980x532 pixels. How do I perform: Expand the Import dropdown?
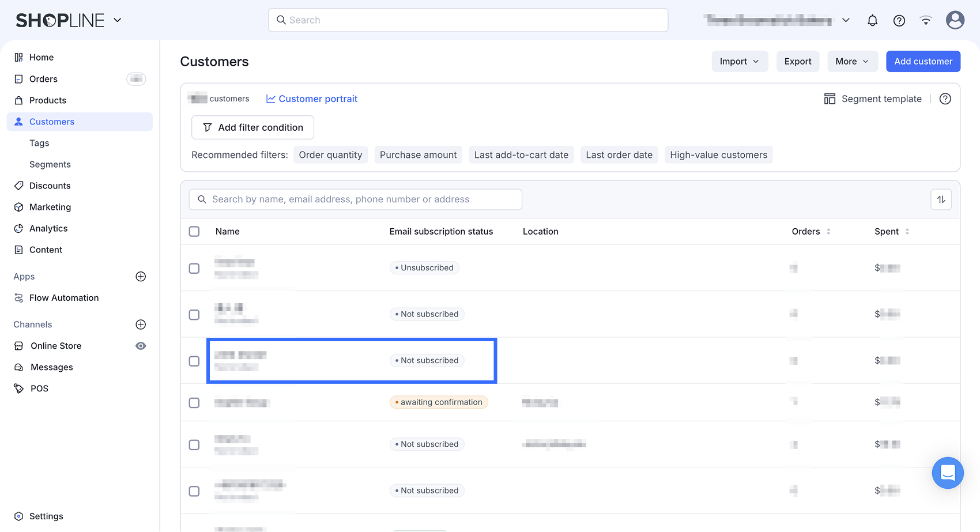(x=740, y=61)
